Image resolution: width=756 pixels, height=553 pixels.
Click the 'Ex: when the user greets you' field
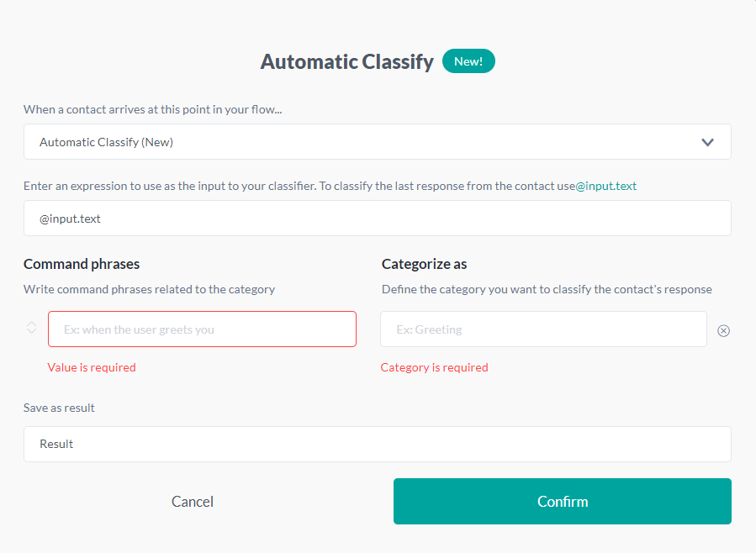[x=202, y=329]
